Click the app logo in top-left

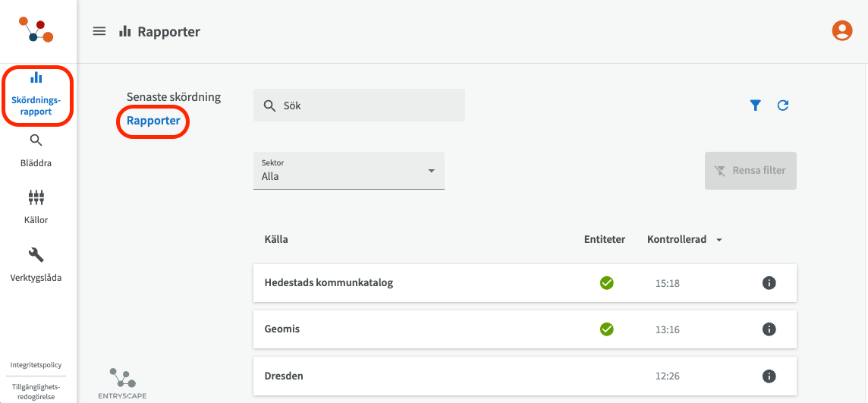pyautogui.click(x=36, y=30)
